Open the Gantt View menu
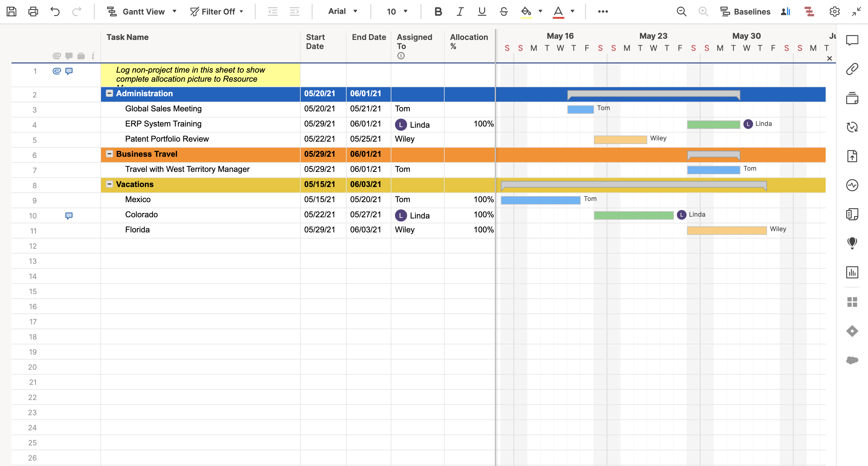This screenshot has width=868, height=466. click(x=142, y=11)
